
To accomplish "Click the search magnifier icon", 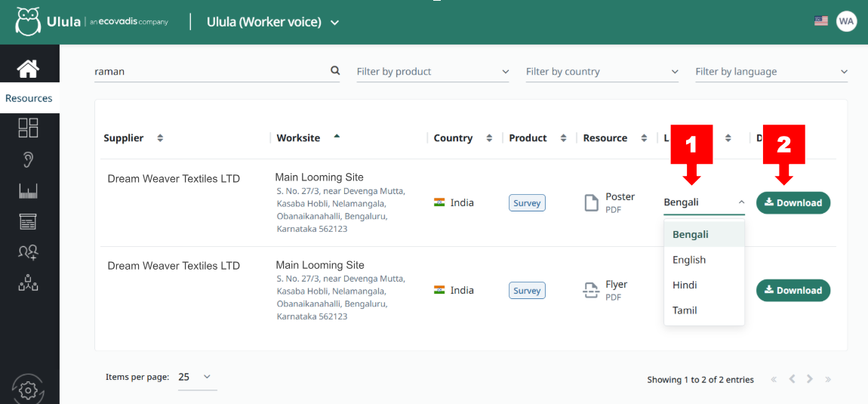I will tap(335, 70).
